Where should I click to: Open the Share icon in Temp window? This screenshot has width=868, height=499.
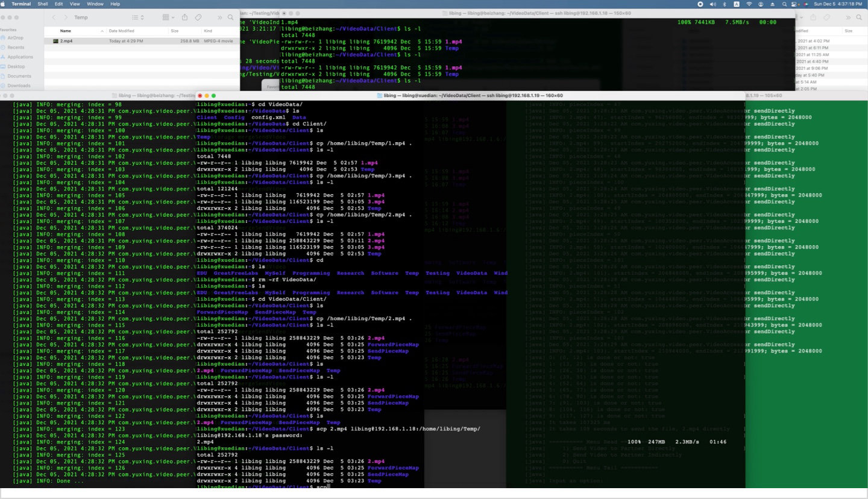pyautogui.click(x=185, y=17)
